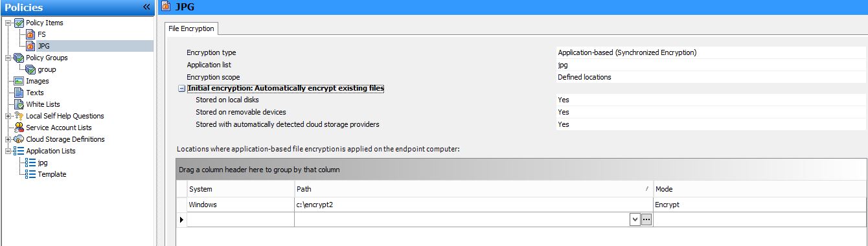Select the JPG policy icon in the tree

click(x=30, y=46)
